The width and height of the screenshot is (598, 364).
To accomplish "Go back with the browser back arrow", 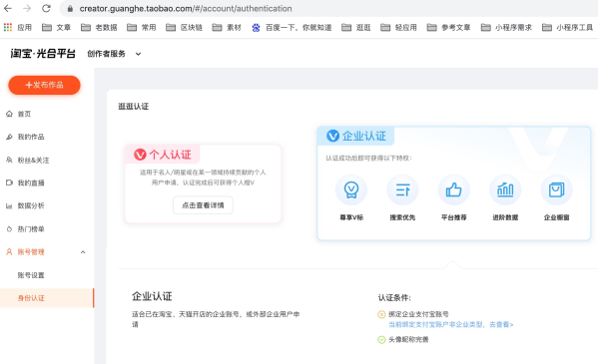I will (x=8, y=8).
